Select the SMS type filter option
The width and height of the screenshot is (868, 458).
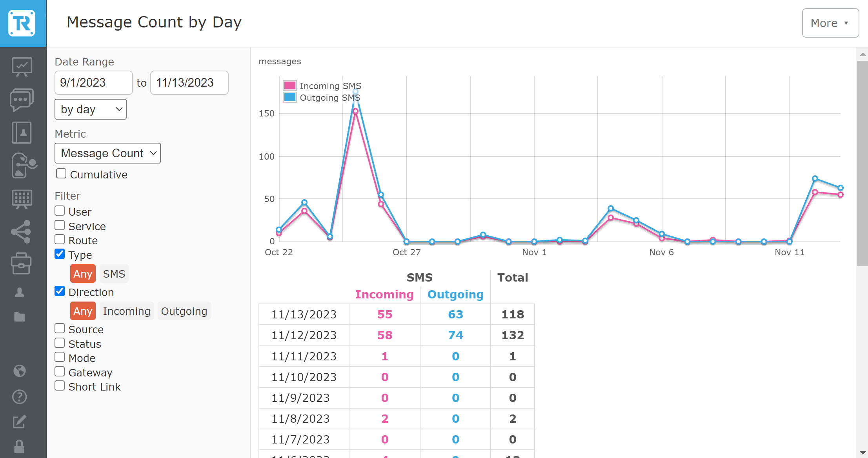(x=114, y=274)
